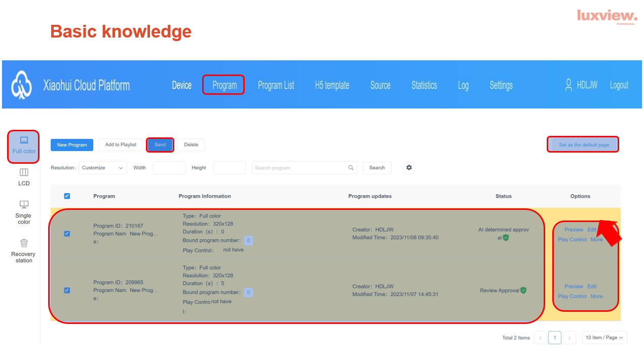Image resolution: width=644 pixels, height=364 pixels.
Task: Click the Xiaohui Cloud Platform logo icon
Action: point(21,85)
